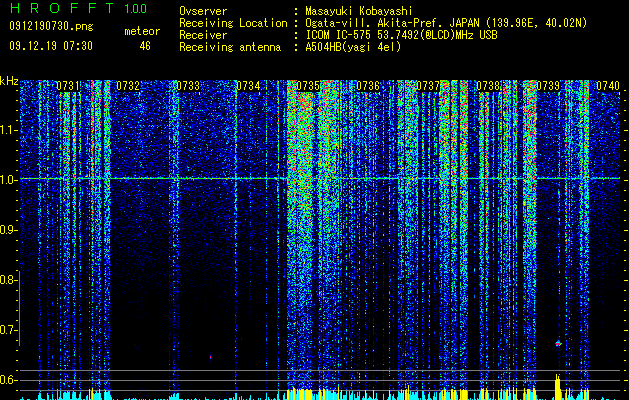
Task: Select the 0.7 kHz axis label
Action: pos(8,330)
